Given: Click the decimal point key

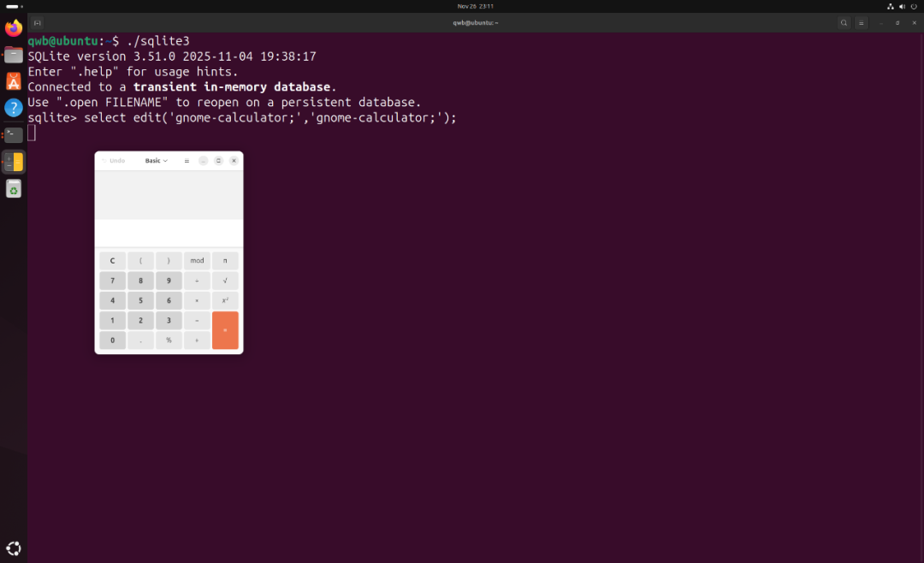Looking at the screenshot, I should (140, 341).
